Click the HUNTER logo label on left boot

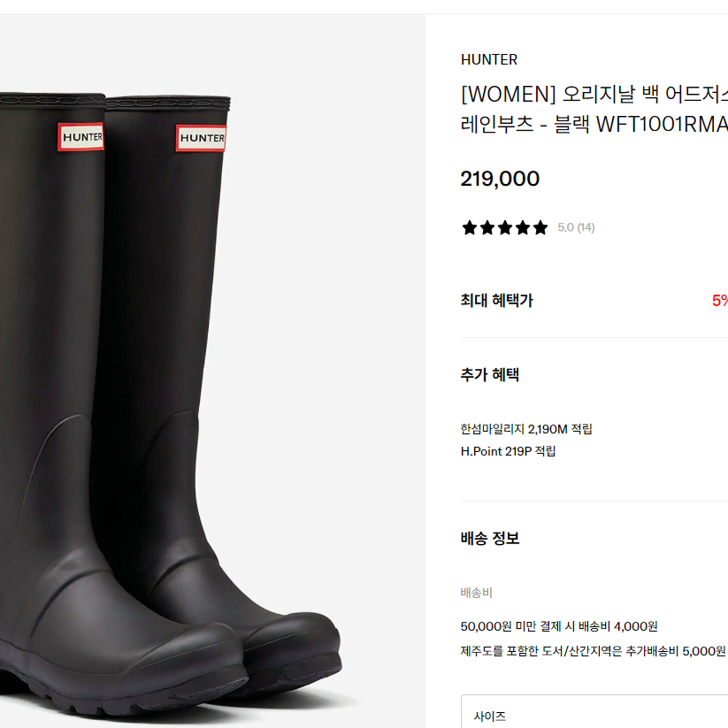80,137
